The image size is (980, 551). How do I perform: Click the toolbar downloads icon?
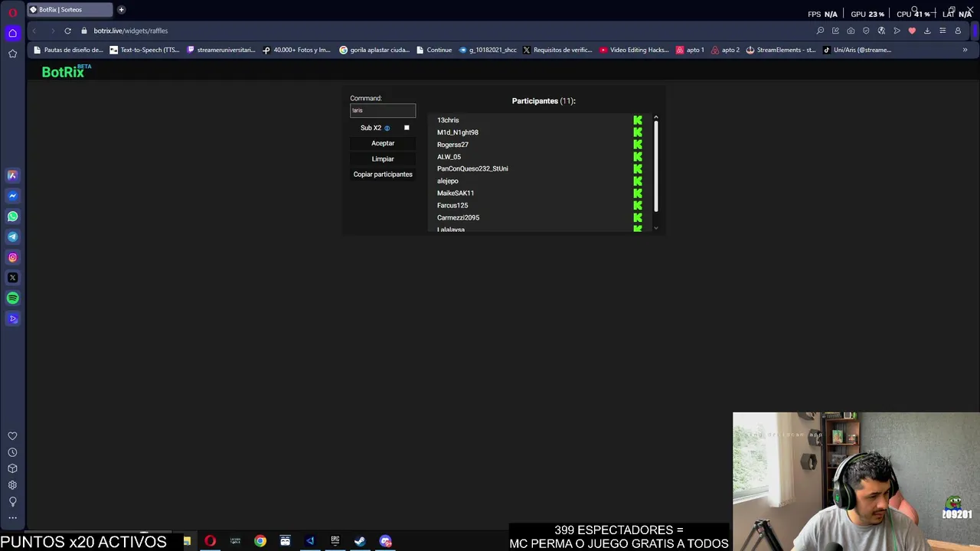click(927, 31)
